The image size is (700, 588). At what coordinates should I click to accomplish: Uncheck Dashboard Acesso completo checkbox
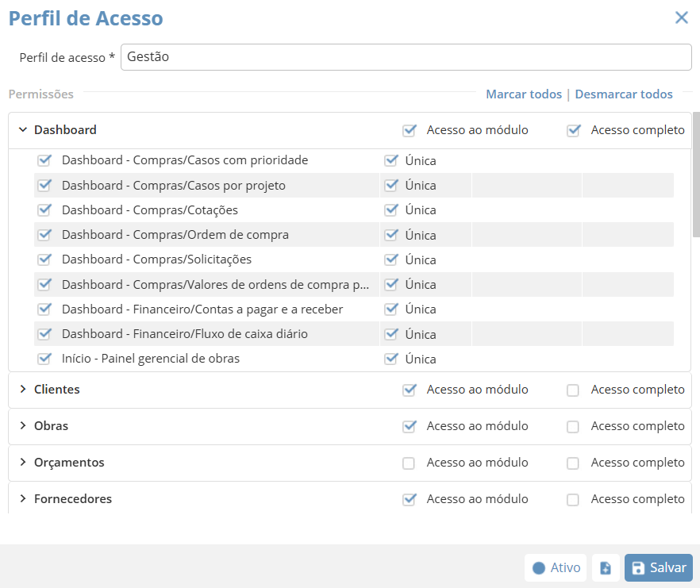pyautogui.click(x=573, y=131)
